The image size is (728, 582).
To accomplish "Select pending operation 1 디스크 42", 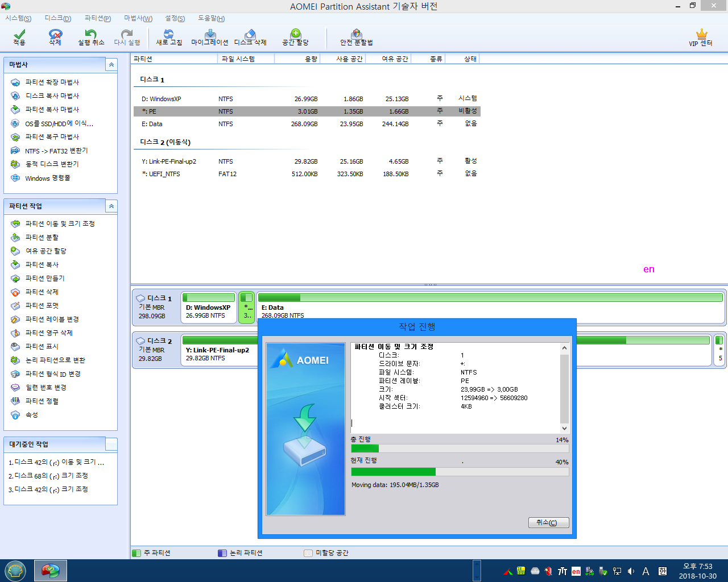I will pos(56,463).
